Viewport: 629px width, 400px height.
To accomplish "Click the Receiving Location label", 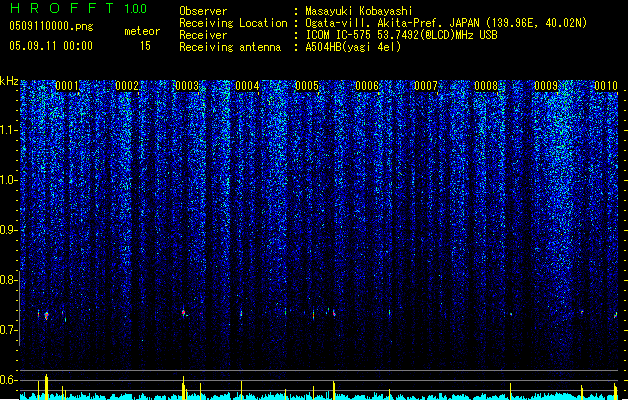I will 233,23.
